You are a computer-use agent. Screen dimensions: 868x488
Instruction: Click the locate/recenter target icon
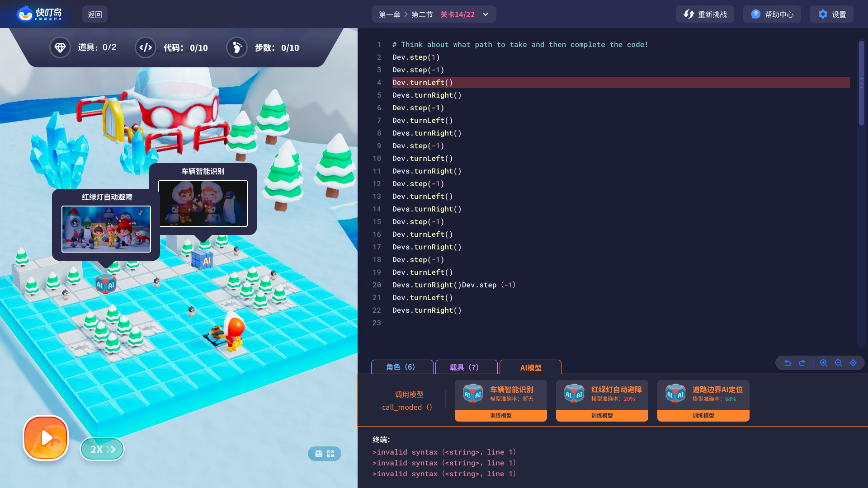[853, 363]
